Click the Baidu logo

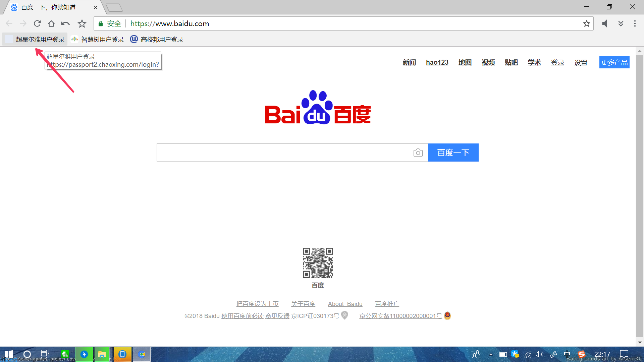pos(318,107)
